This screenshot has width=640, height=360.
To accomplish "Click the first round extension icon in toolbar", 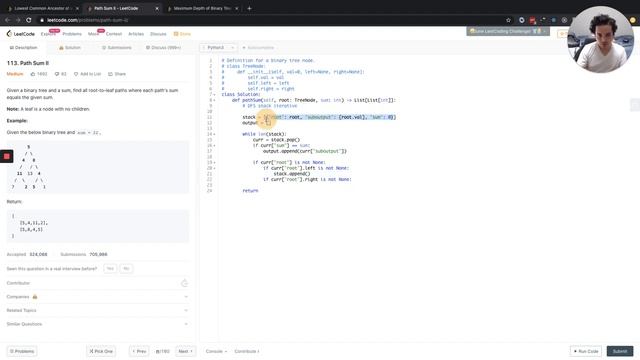I will tap(522, 20).
